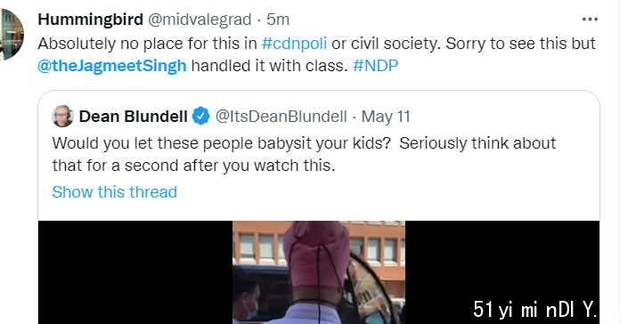Open the #NDP hashtag

point(375,66)
